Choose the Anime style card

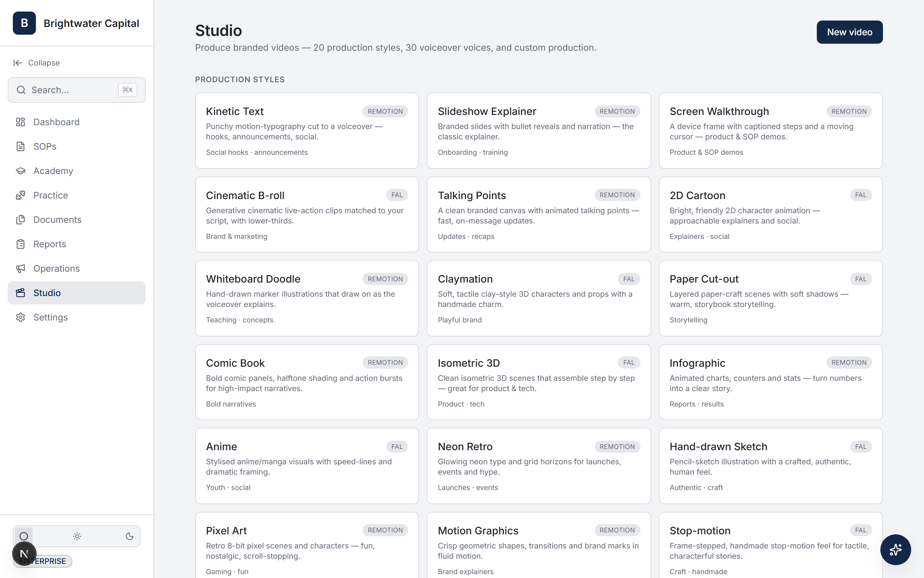click(x=307, y=466)
